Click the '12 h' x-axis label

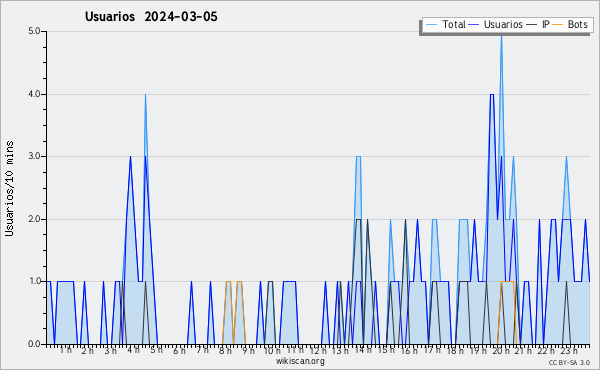coord(318,351)
